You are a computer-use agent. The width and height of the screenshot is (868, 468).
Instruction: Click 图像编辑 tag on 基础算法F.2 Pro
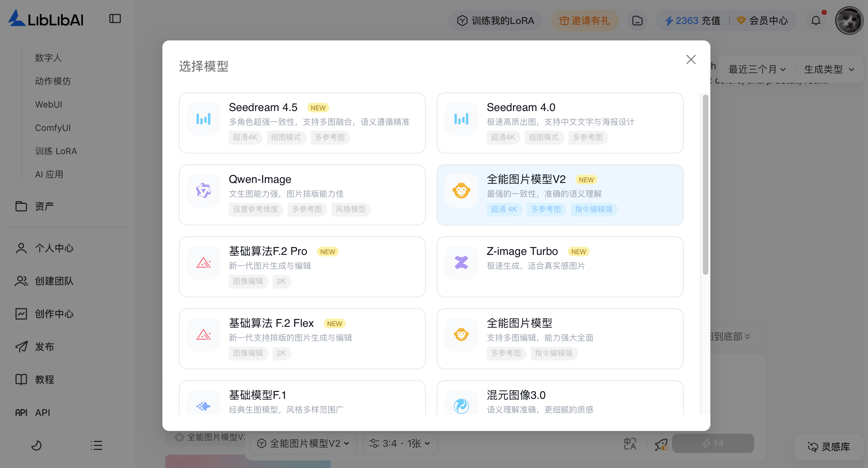tap(248, 281)
